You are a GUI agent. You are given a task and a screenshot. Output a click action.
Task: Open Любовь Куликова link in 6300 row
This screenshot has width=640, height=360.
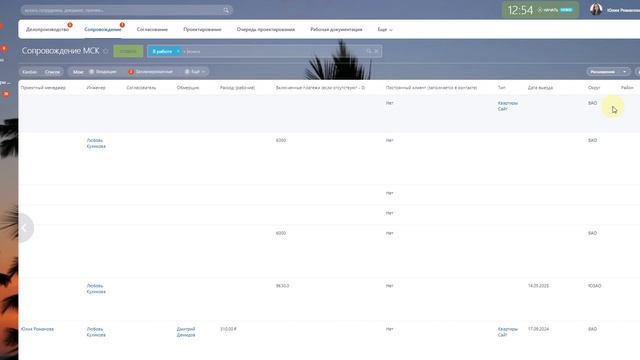(x=96, y=143)
